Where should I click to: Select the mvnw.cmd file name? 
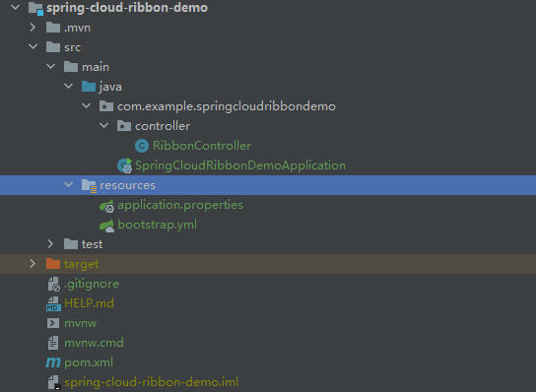point(94,343)
